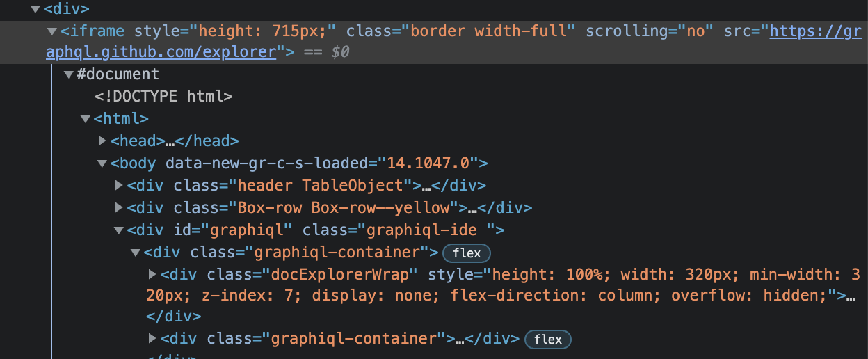Viewport: 868px width, 359px height.
Task: Click the html tag name
Action: coord(121,119)
